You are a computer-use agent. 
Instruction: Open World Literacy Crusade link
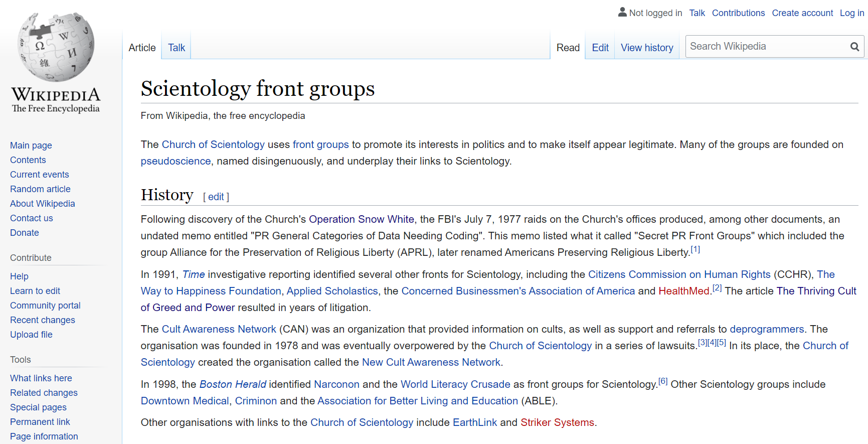coord(455,384)
